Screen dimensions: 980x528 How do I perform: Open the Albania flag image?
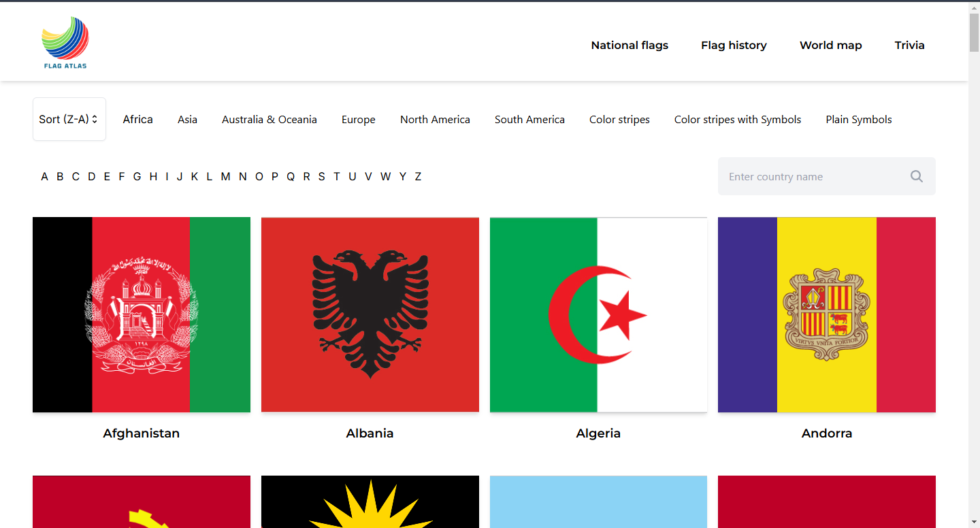coord(370,314)
